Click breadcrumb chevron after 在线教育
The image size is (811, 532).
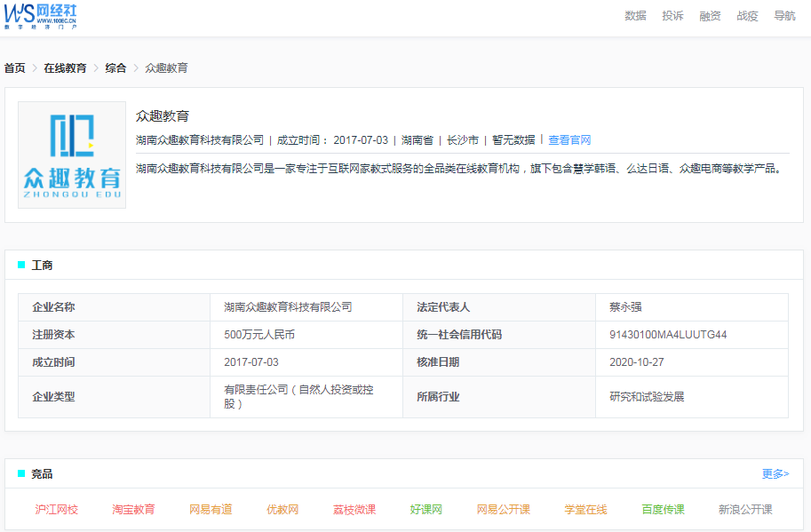pos(96,67)
